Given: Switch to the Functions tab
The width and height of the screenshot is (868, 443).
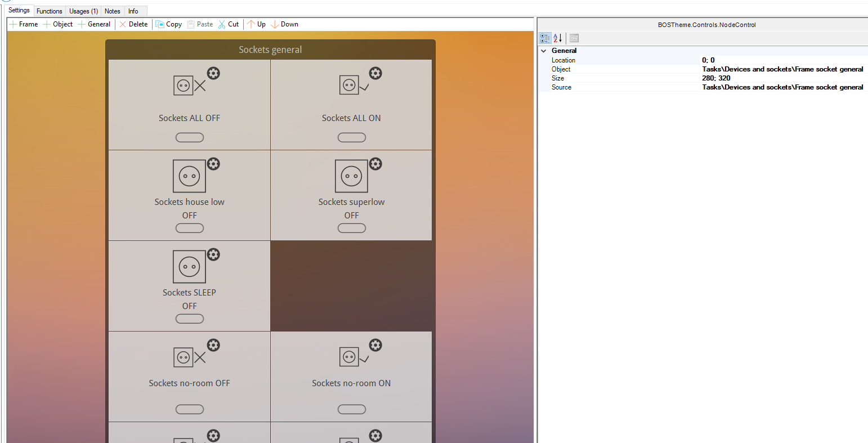Looking at the screenshot, I should click(x=50, y=11).
